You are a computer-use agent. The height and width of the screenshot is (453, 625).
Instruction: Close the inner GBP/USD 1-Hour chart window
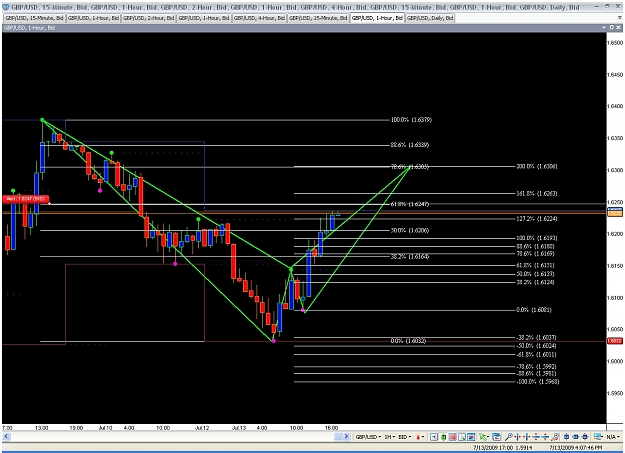619,28
